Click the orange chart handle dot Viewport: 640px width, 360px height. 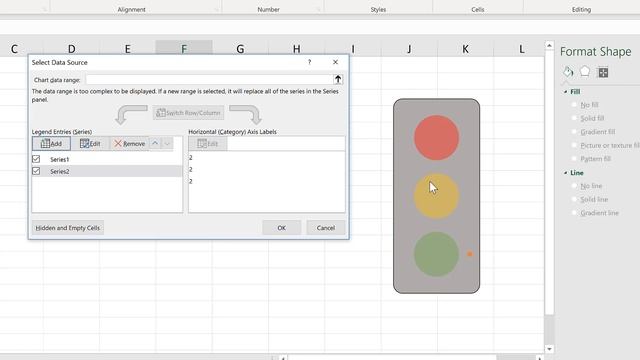pyautogui.click(x=470, y=254)
